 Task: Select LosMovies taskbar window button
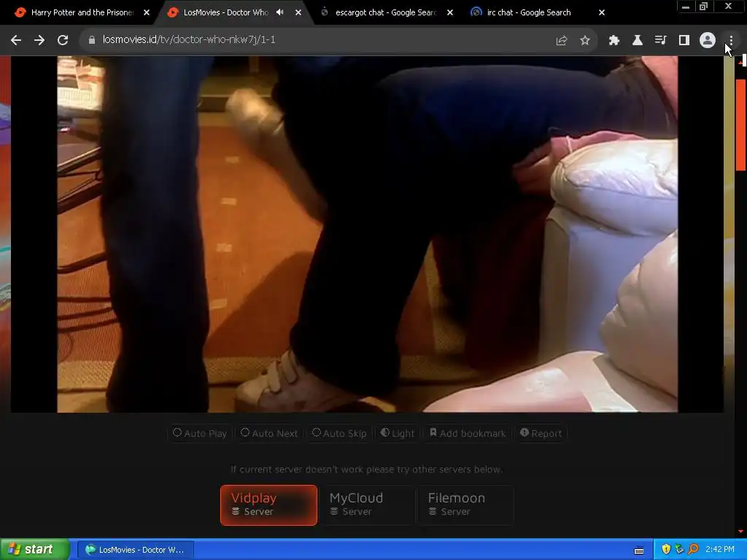[135, 550]
